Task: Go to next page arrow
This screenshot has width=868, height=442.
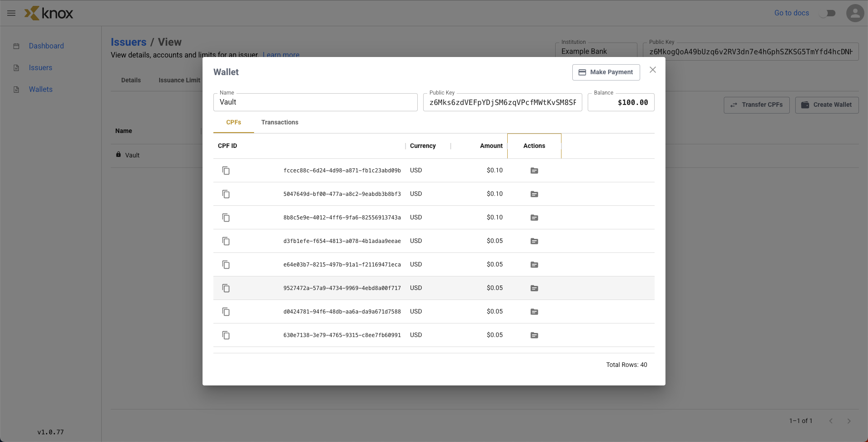Action: [x=849, y=421]
